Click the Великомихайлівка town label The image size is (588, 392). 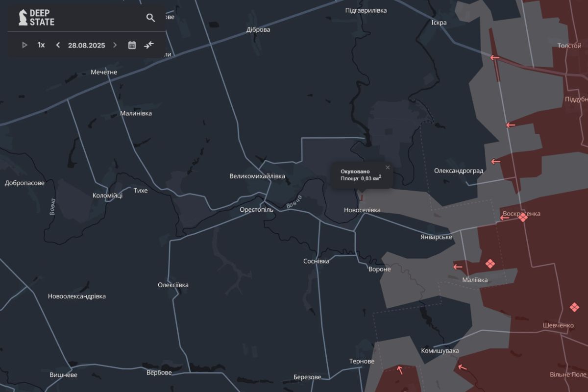tap(257, 176)
